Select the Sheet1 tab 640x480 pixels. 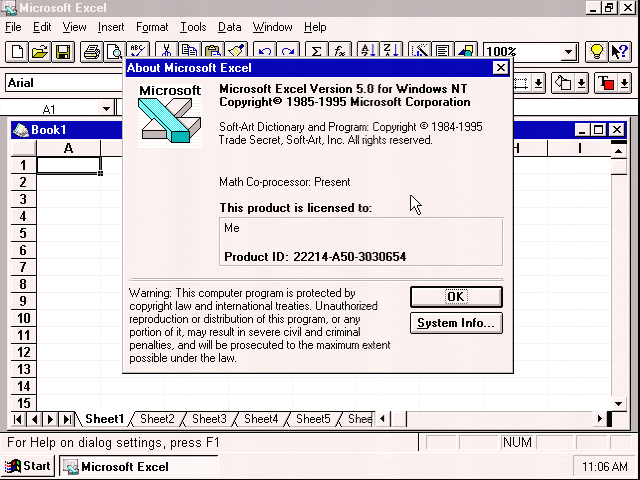(104, 419)
